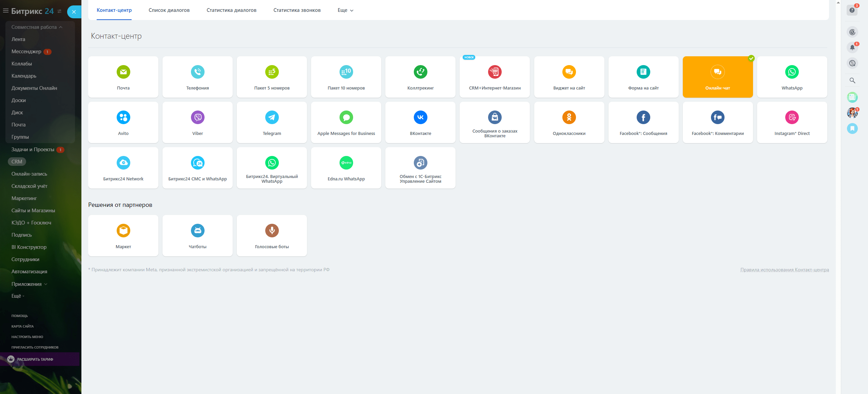Click the blue bookmark icon on right panel

click(852, 129)
